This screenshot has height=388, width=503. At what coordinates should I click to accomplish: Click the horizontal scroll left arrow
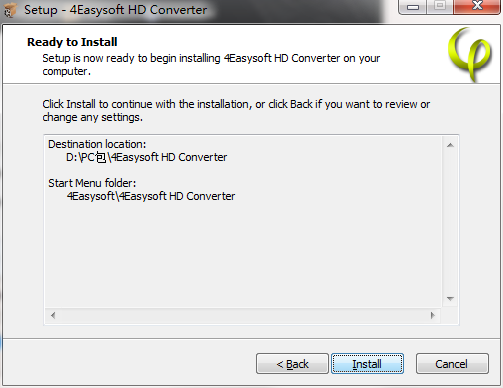click(x=53, y=315)
